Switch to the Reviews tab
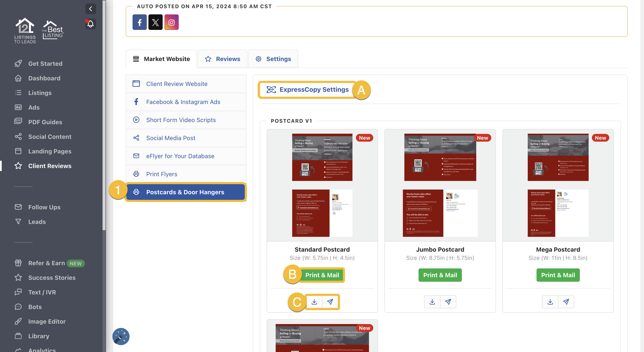Screen dimensions: 644x352 (222, 59)
